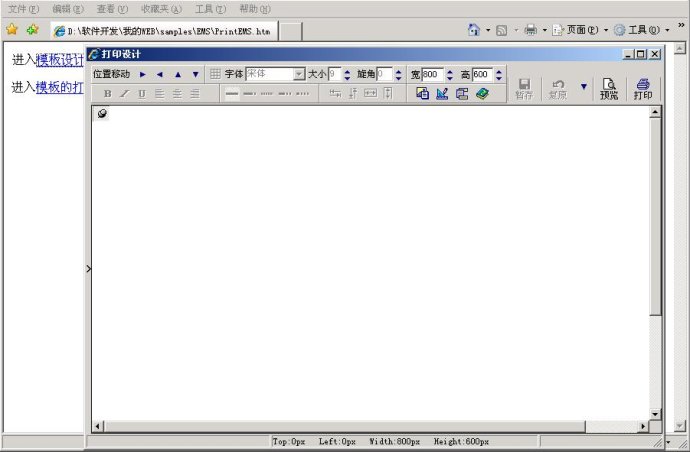This screenshot has width=690, height=452.
Task: Click the 模板的打 link on second line
Action: (59, 87)
